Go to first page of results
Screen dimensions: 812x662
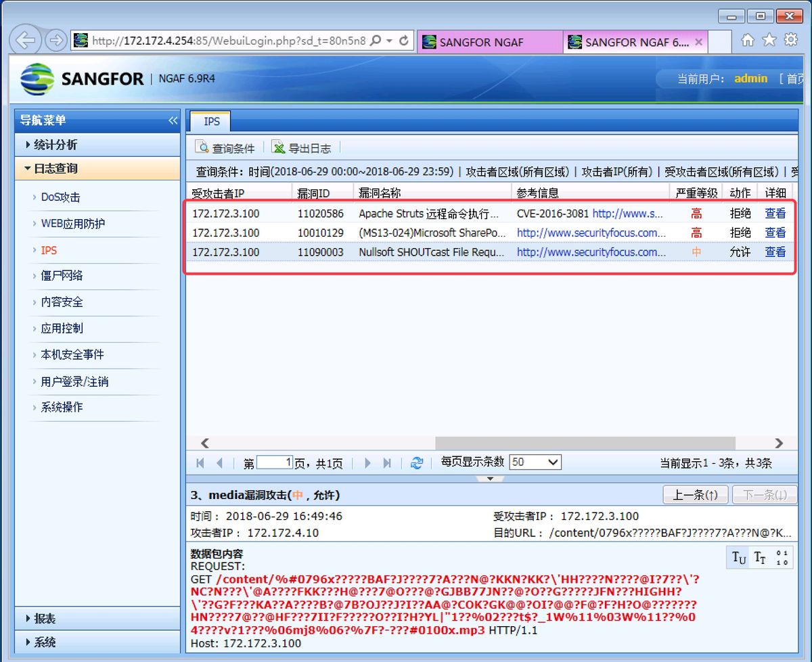pyautogui.click(x=200, y=463)
